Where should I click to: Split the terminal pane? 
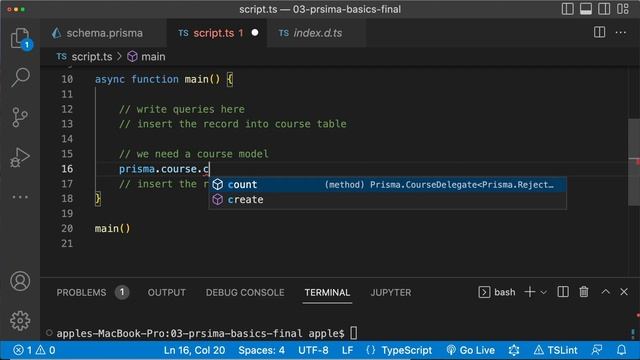563,292
